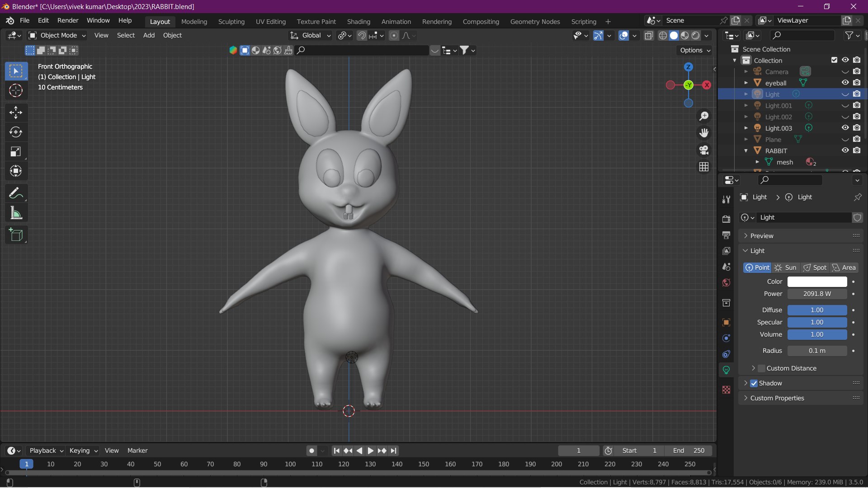Open the Render properties tab icon
Viewport: 868px width, 488px height.
[x=726, y=219]
